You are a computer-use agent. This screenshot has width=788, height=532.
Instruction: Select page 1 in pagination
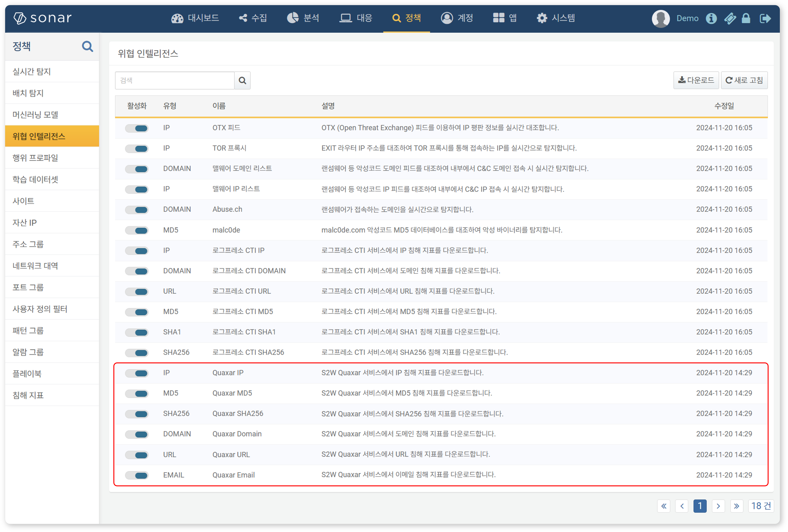click(700, 506)
